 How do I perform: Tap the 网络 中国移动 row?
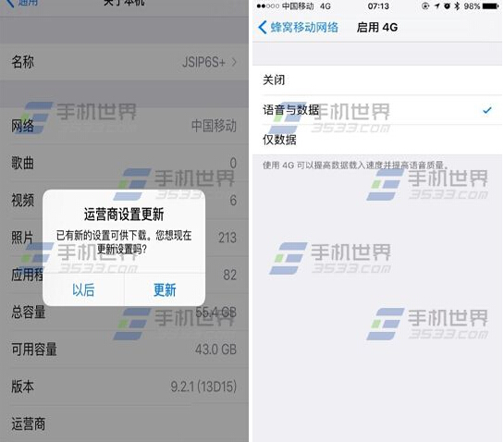tap(124, 126)
